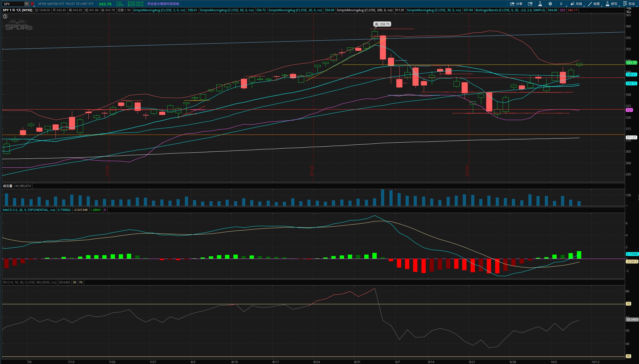The height and width of the screenshot is (364, 639).
Task: Click the 338.61 moving average axis tag
Action: tap(631, 74)
